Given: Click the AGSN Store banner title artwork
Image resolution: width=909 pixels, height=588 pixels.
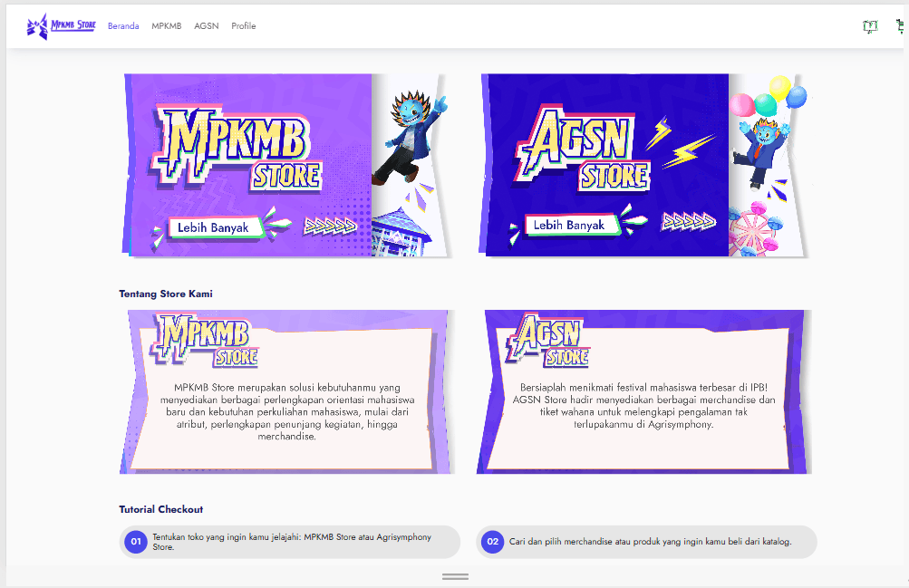Looking at the screenshot, I should click(x=583, y=147).
